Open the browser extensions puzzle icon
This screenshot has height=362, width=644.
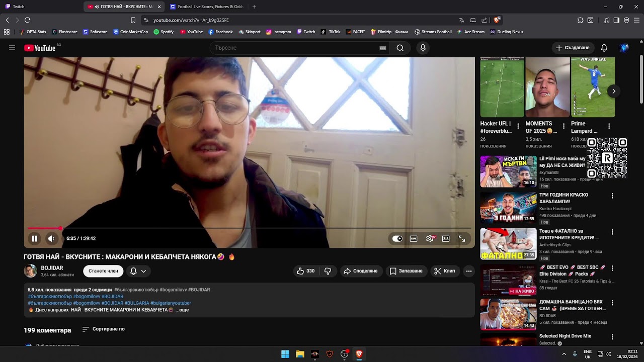pyautogui.click(x=580, y=20)
